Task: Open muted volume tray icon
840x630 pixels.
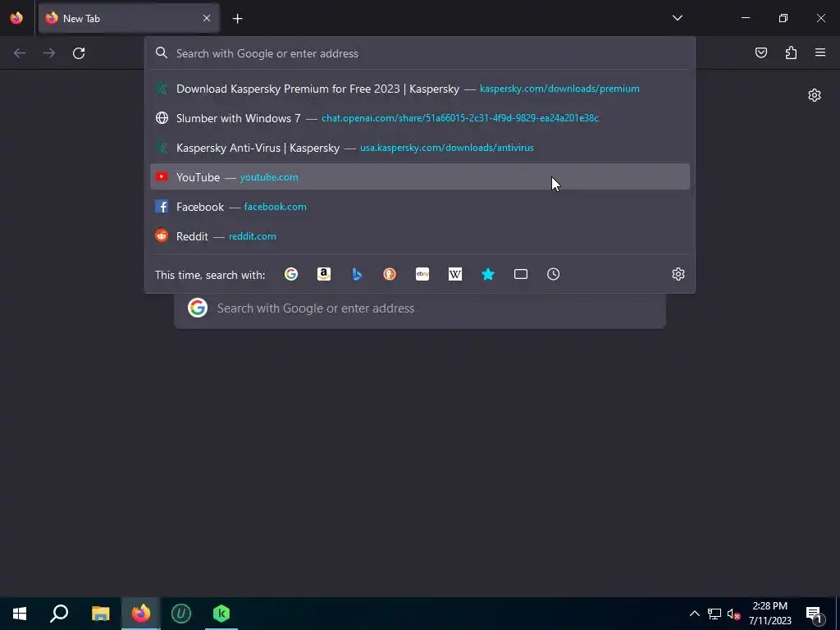Action: 733,614
